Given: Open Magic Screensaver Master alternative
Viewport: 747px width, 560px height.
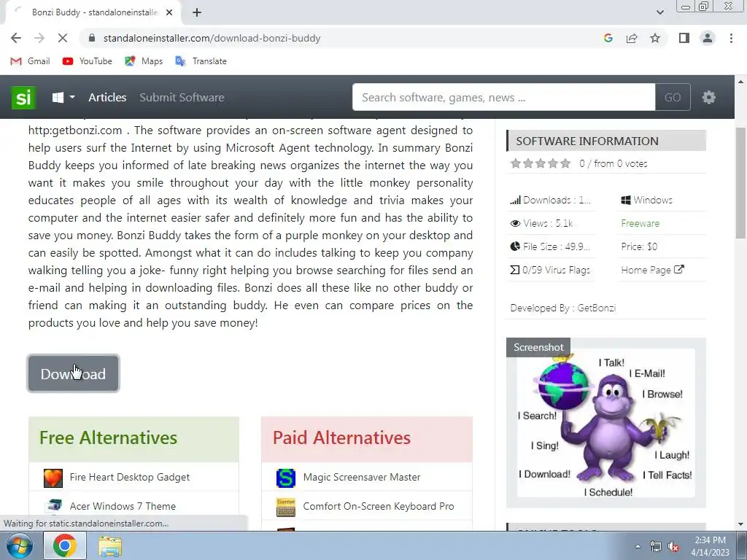Looking at the screenshot, I should (x=362, y=477).
